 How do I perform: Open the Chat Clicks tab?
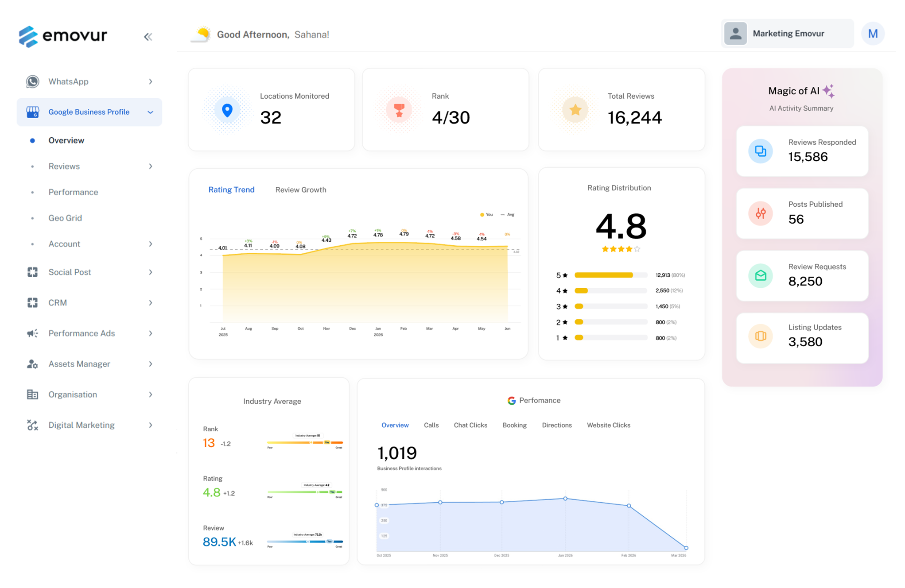[x=470, y=425]
